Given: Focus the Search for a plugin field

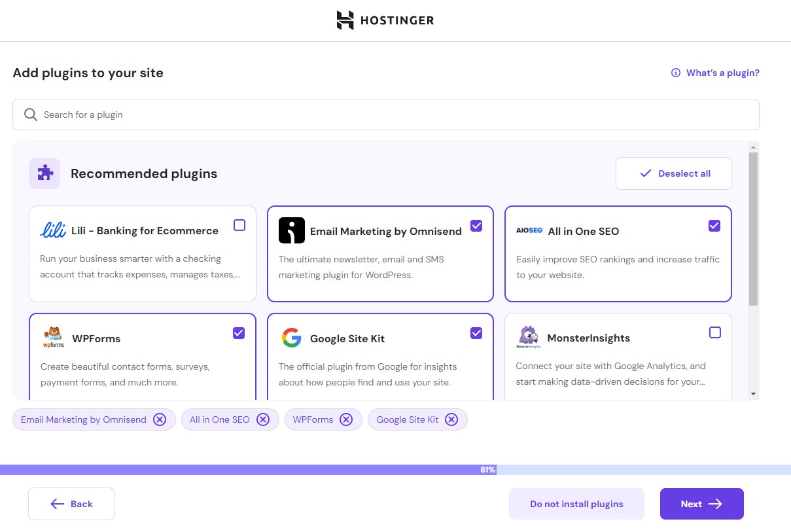Looking at the screenshot, I should tap(386, 115).
